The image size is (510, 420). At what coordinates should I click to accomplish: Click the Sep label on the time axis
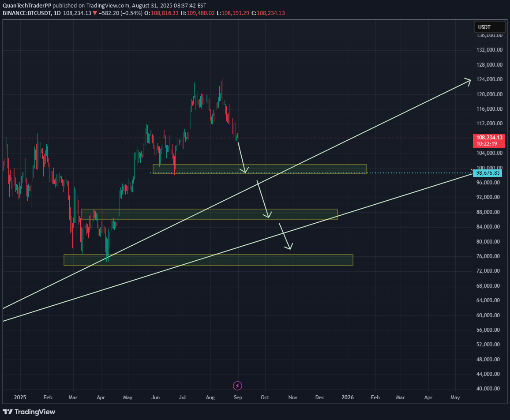point(237,397)
